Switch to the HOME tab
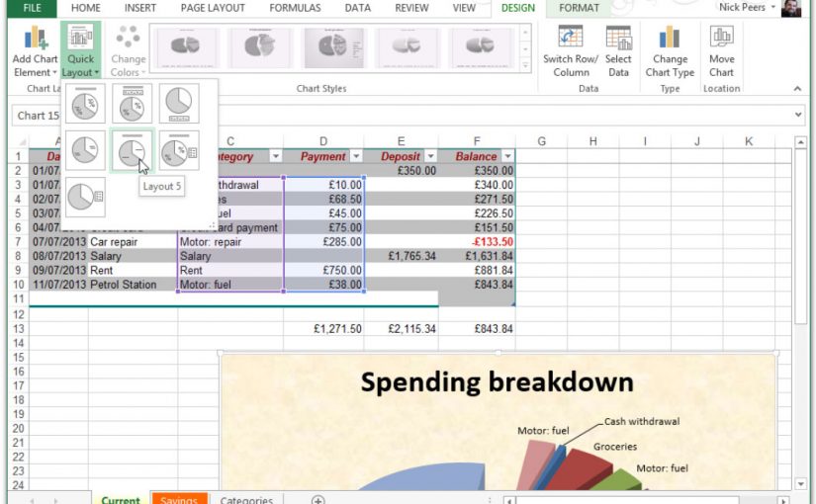 pos(86,8)
